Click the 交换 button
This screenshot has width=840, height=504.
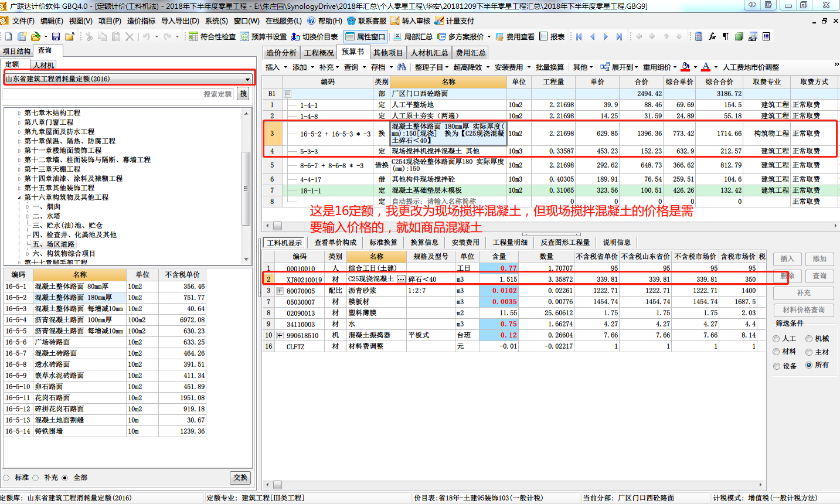point(240,478)
